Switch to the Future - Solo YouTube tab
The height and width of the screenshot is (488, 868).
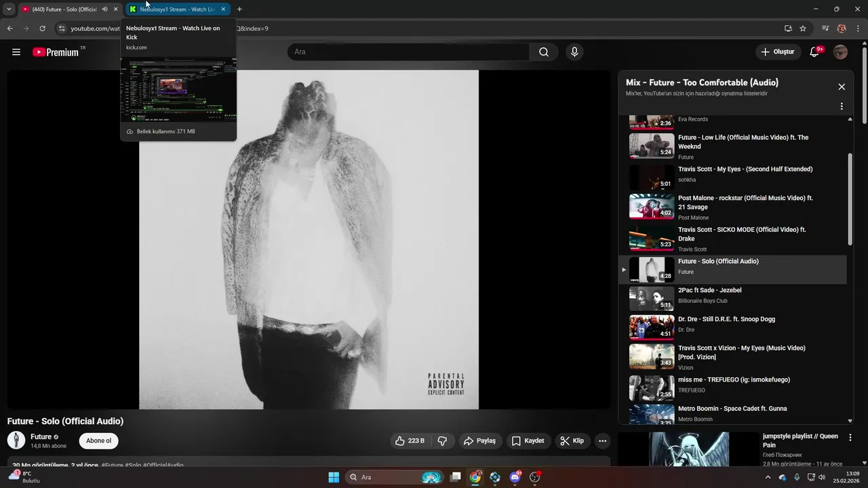click(64, 9)
